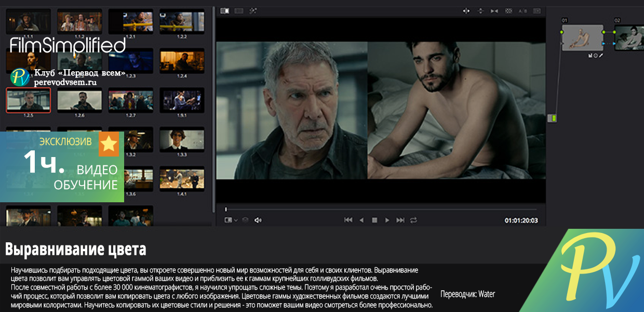This screenshot has height=312, width=644.
Task: Select gallery still 1.2.7
Action: click(130, 100)
